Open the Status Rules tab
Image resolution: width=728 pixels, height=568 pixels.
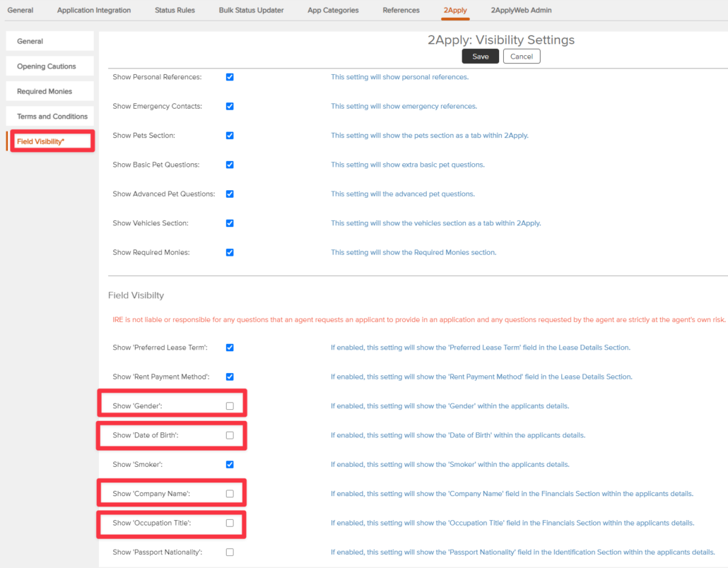tap(175, 10)
